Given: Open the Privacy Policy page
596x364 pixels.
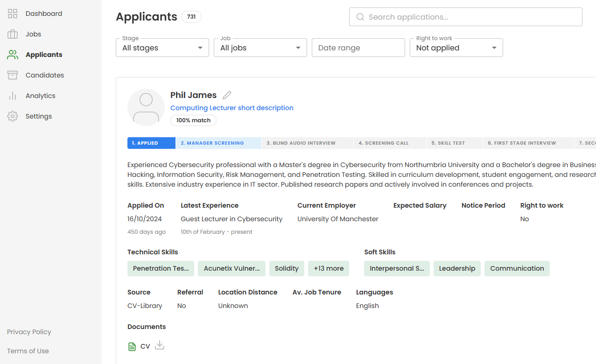Looking at the screenshot, I should (x=28, y=332).
